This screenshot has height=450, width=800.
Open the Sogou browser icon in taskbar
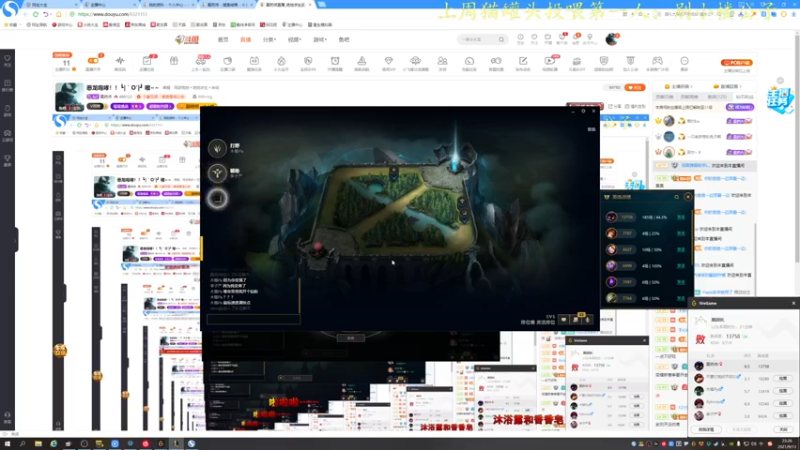tap(191, 444)
